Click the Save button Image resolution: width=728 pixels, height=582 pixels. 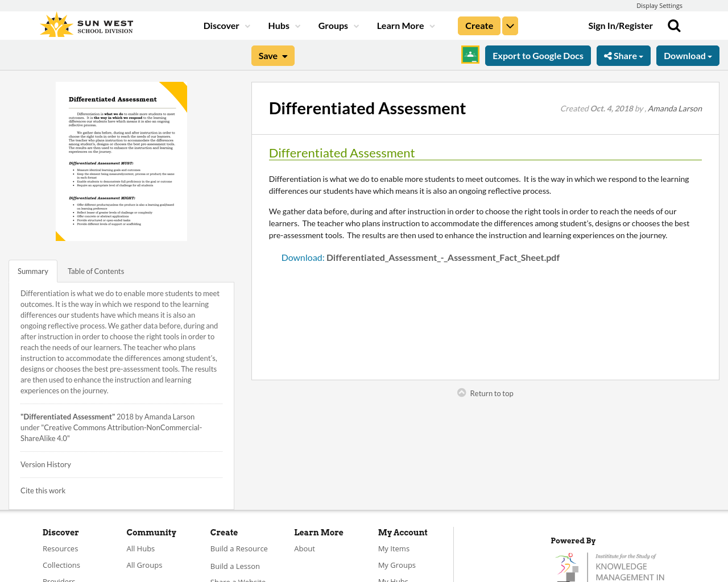272,55
